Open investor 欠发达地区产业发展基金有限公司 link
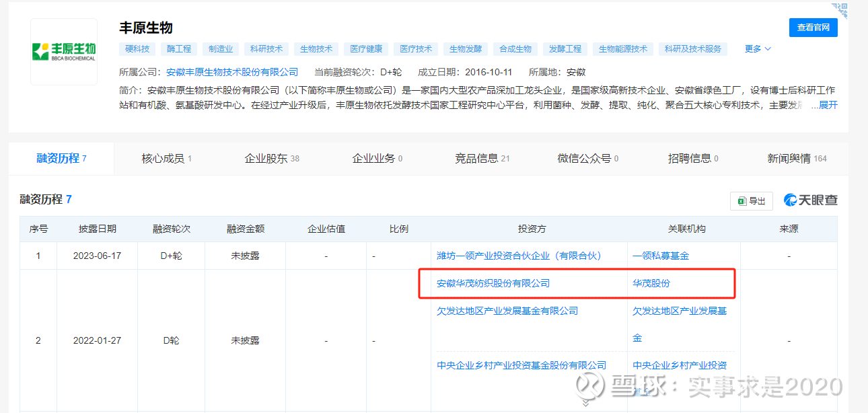868x413 pixels. coord(507,311)
